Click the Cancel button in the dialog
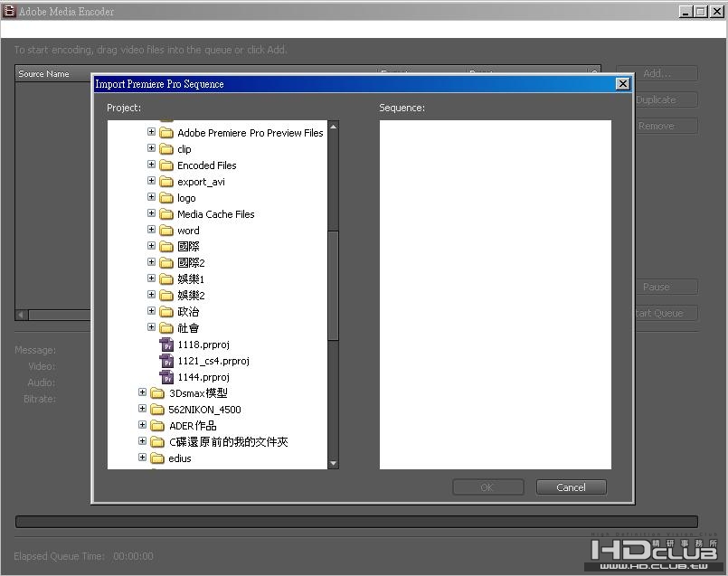 pyautogui.click(x=571, y=487)
